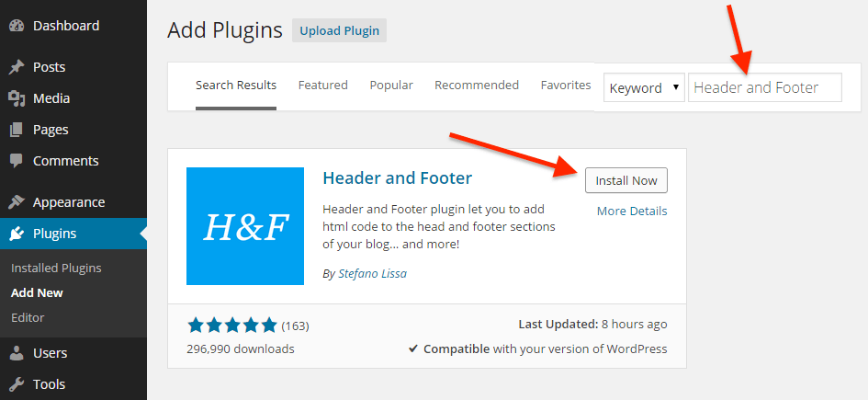Open the More Details link

[x=632, y=211]
